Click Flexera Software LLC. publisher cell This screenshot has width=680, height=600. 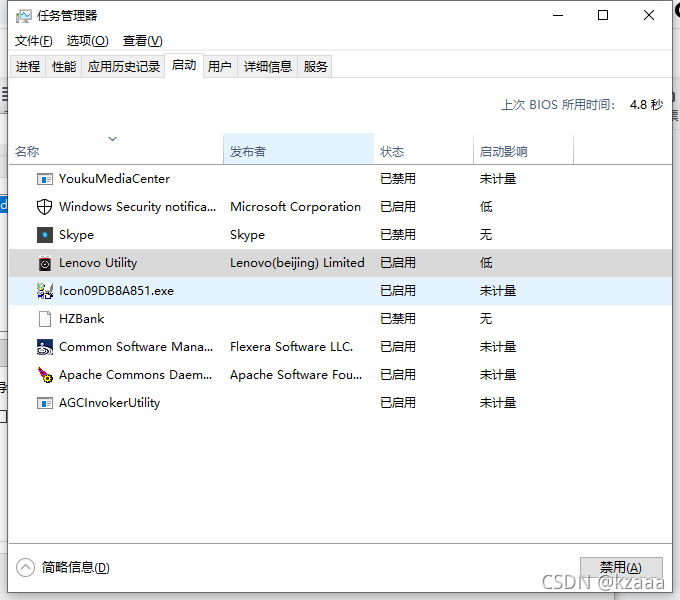[291, 347]
